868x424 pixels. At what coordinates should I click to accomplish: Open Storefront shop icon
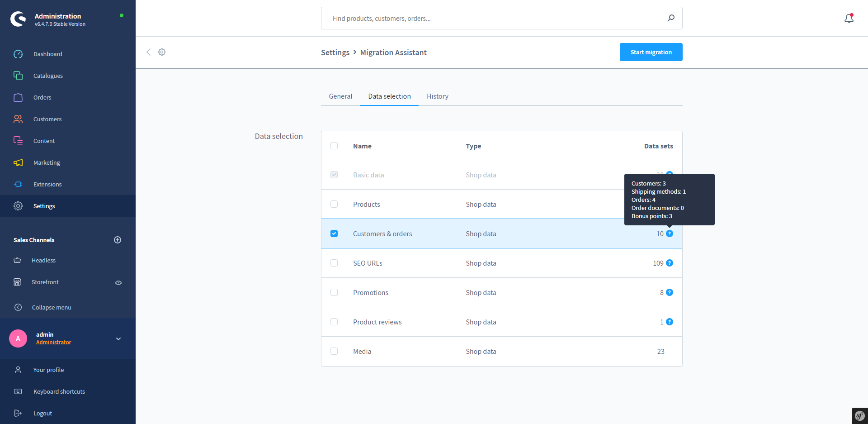(17, 282)
